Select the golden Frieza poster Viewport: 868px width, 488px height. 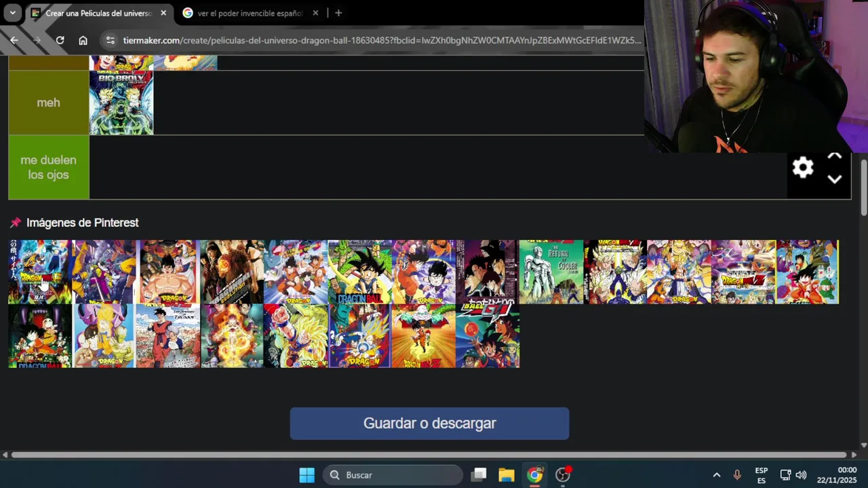click(x=231, y=335)
